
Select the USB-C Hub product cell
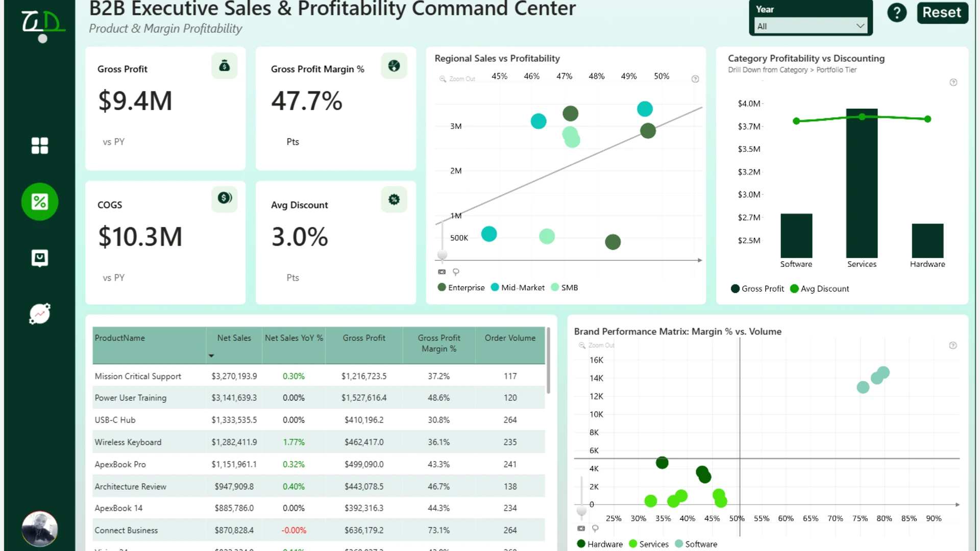point(115,420)
